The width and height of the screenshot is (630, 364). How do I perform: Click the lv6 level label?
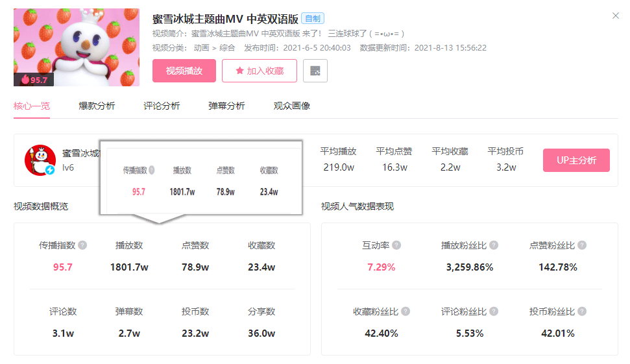[68, 167]
